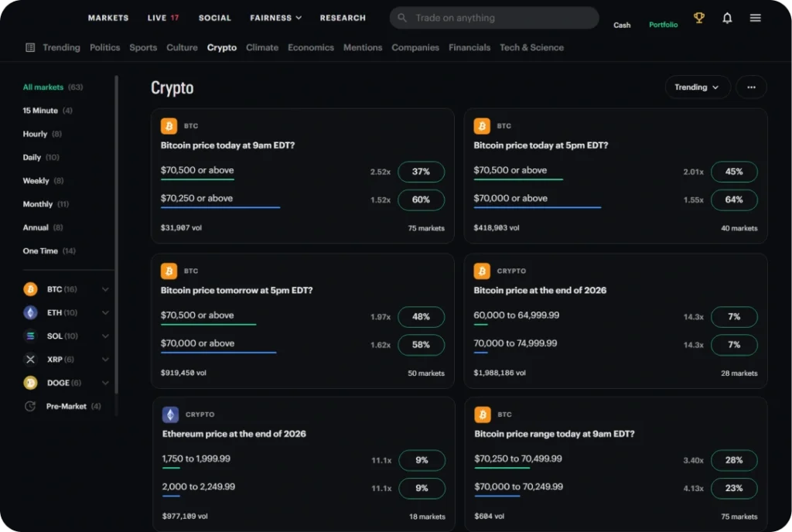Click the DOGE coin icon in sidebar
The height and width of the screenshot is (532, 792).
(30, 383)
